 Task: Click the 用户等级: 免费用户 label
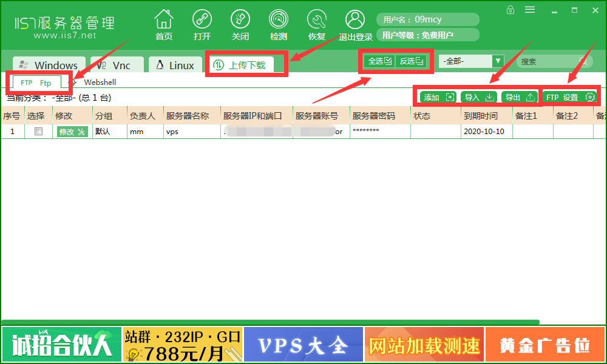(428, 35)
